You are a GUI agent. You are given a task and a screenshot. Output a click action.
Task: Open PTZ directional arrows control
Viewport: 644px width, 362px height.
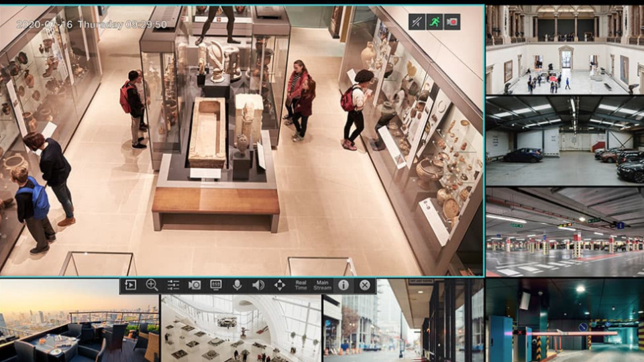click(280, 285)
